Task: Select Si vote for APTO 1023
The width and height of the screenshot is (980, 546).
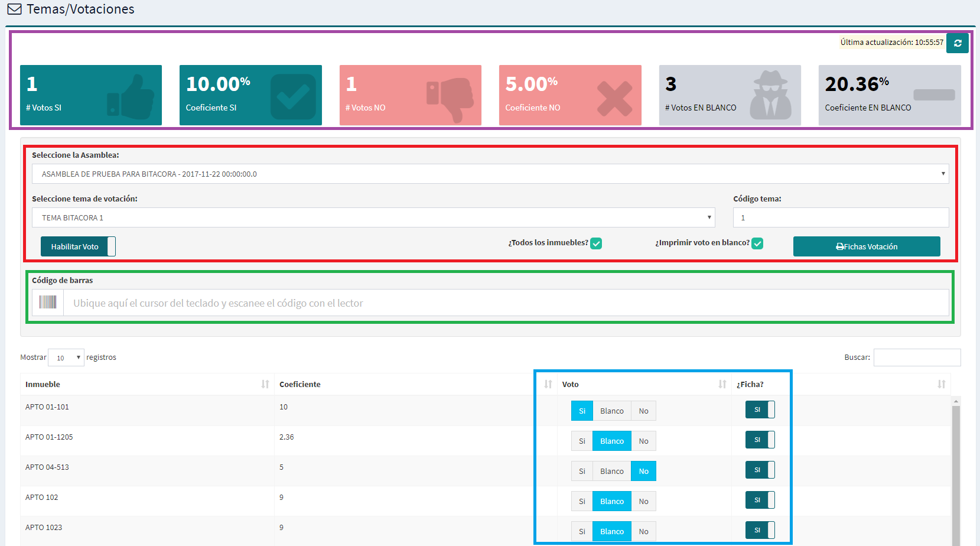Action: click(x=582, y=531)
